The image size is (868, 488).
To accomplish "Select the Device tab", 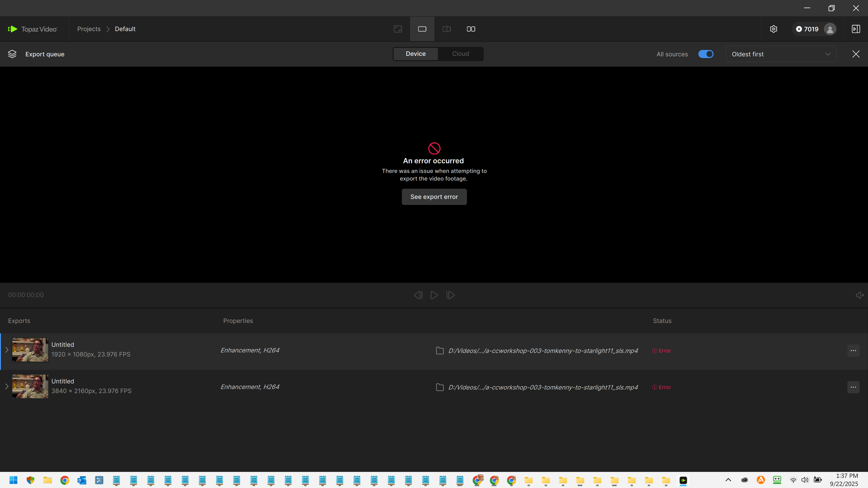I will (415, 54).
